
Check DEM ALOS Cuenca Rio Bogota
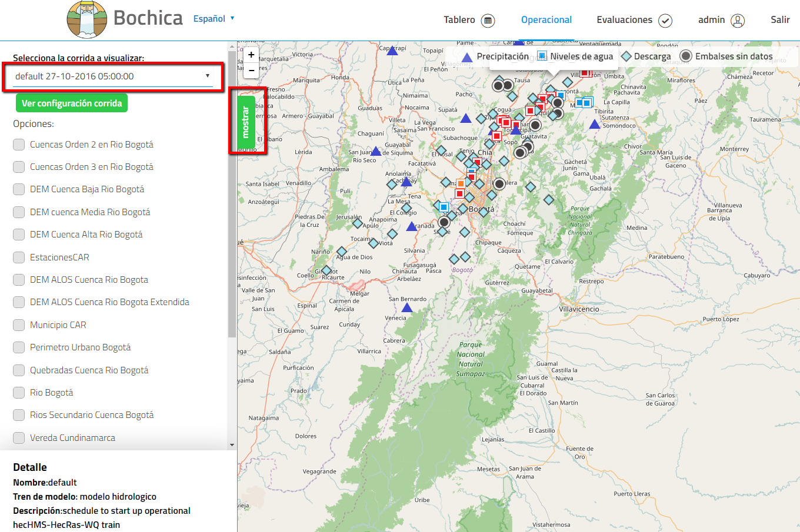[x=19, y=280]
